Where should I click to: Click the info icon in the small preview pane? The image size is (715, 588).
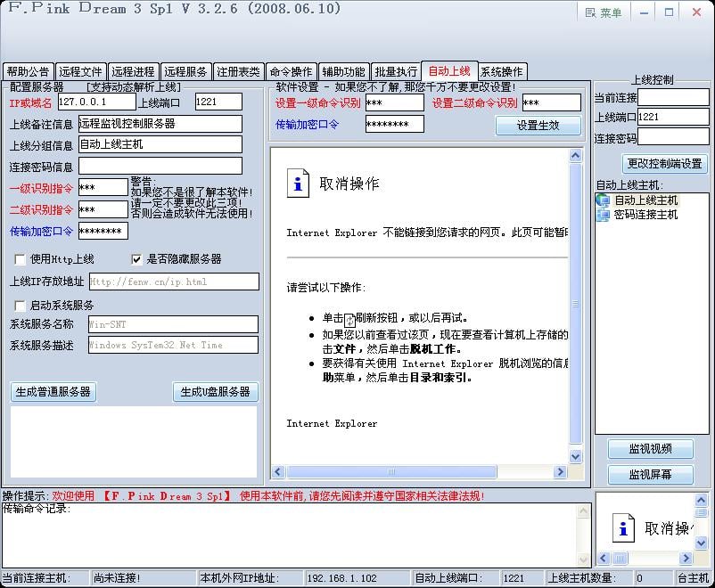point(623,528)
